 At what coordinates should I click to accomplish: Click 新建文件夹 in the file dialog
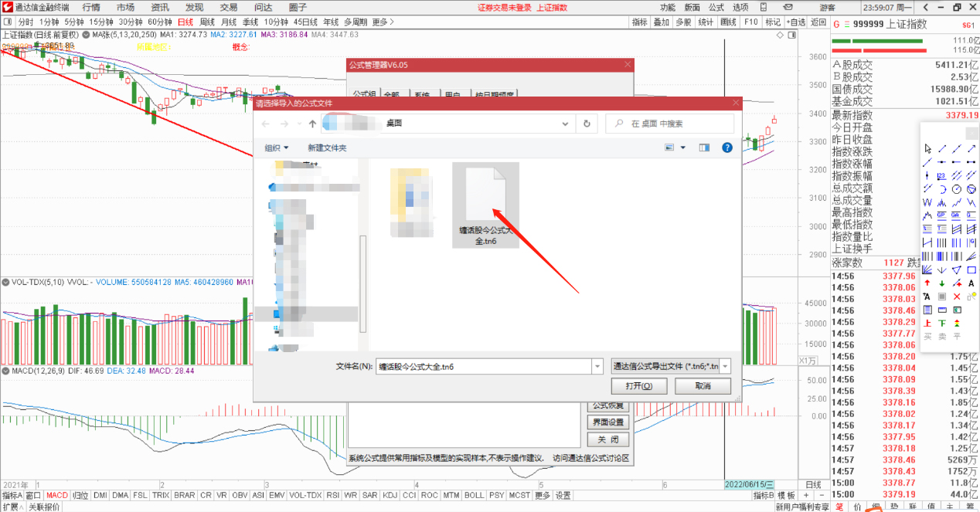coord(327,147)
